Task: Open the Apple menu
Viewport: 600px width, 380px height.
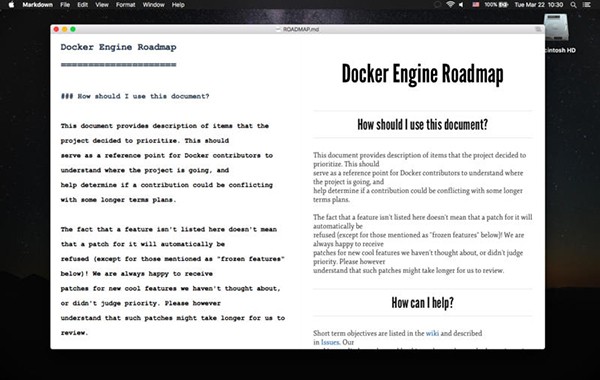Action: (11, 5)
